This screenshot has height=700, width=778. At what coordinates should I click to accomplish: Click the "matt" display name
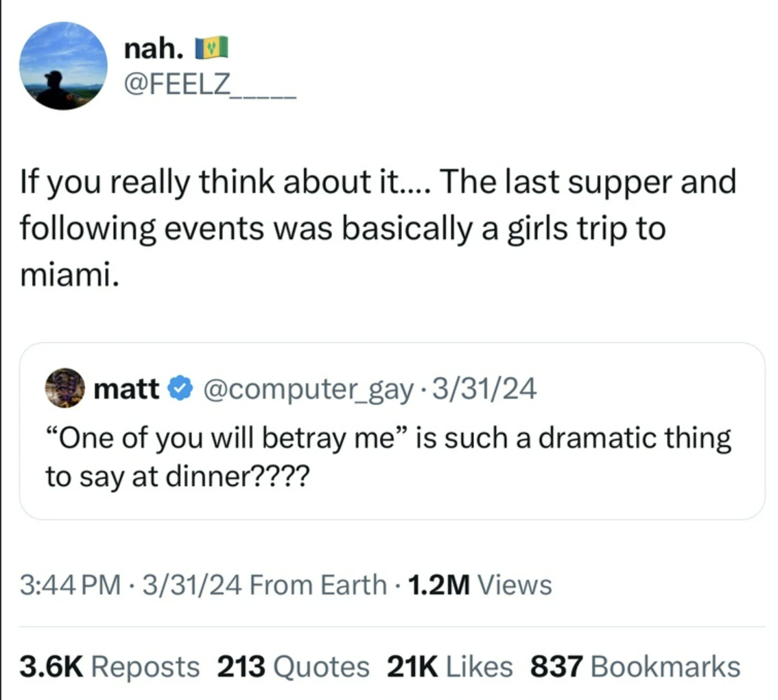click(126, 389)
